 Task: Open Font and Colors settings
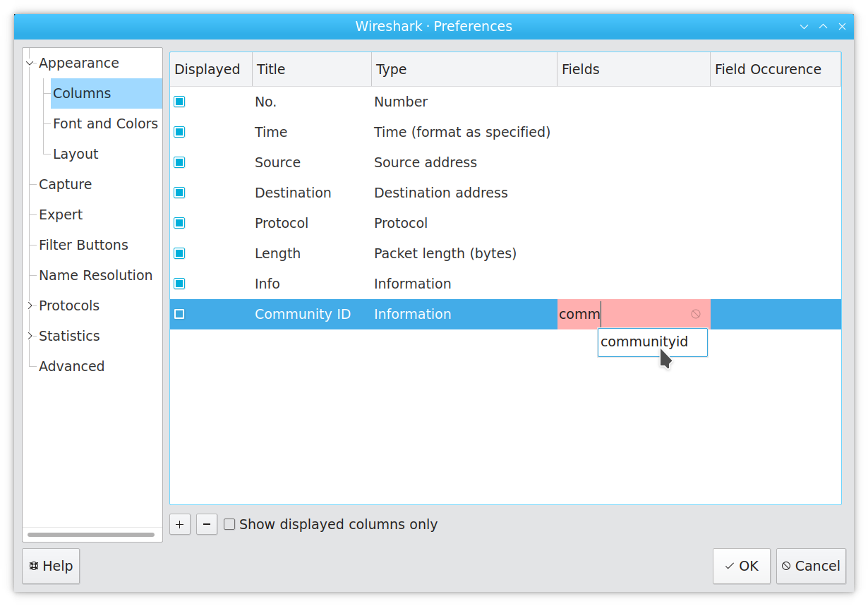[x=105, y=123]
